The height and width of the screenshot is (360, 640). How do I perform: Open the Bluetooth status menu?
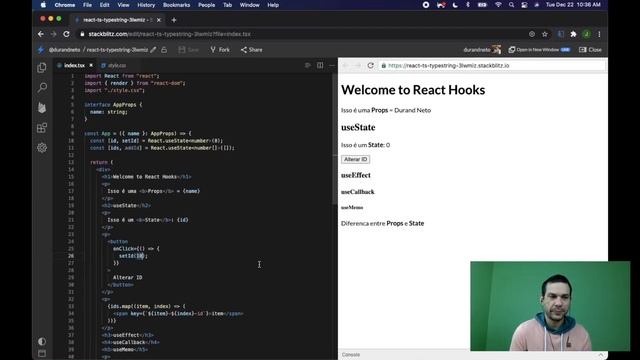tap(468, 5)
